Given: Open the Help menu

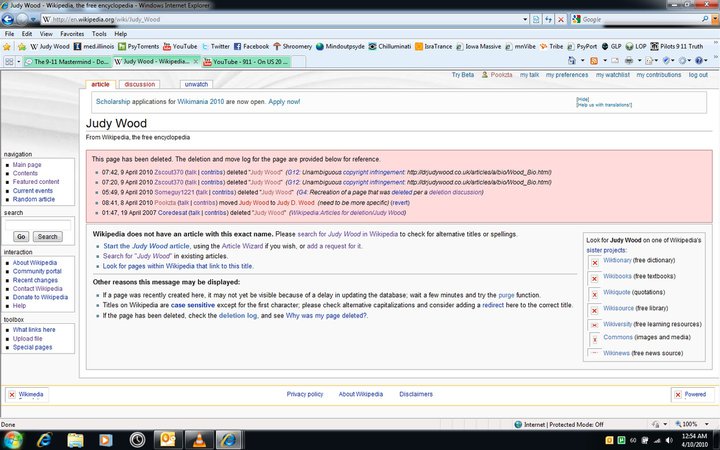Looking at the screenshot, I should (x=121, y=34).
